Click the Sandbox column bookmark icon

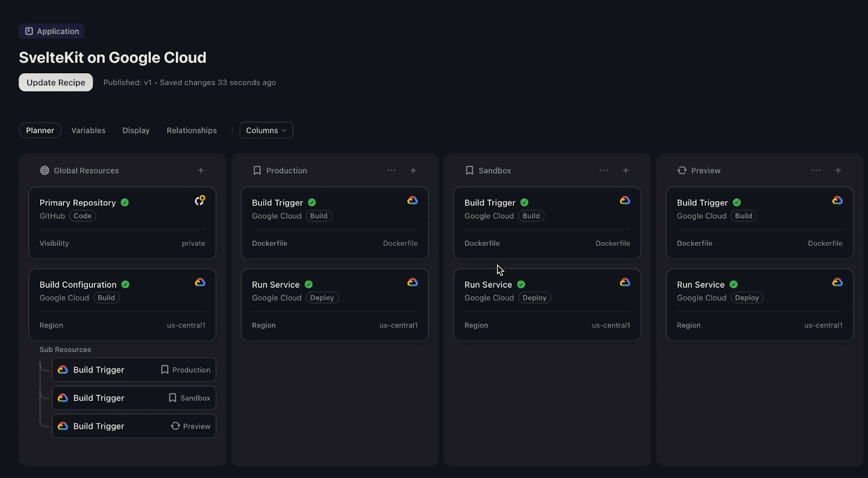470,170
